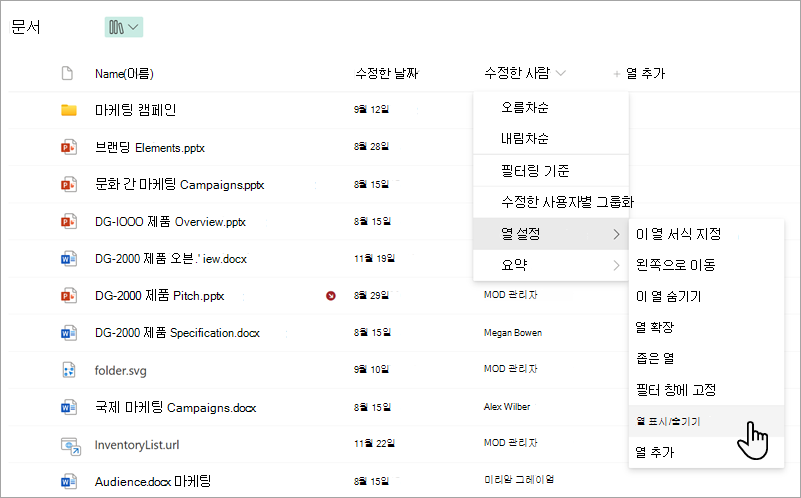This screenshot has width=801, height=498.
Task: Click the 8월 28일 date cell
Action: pos(371,147)
